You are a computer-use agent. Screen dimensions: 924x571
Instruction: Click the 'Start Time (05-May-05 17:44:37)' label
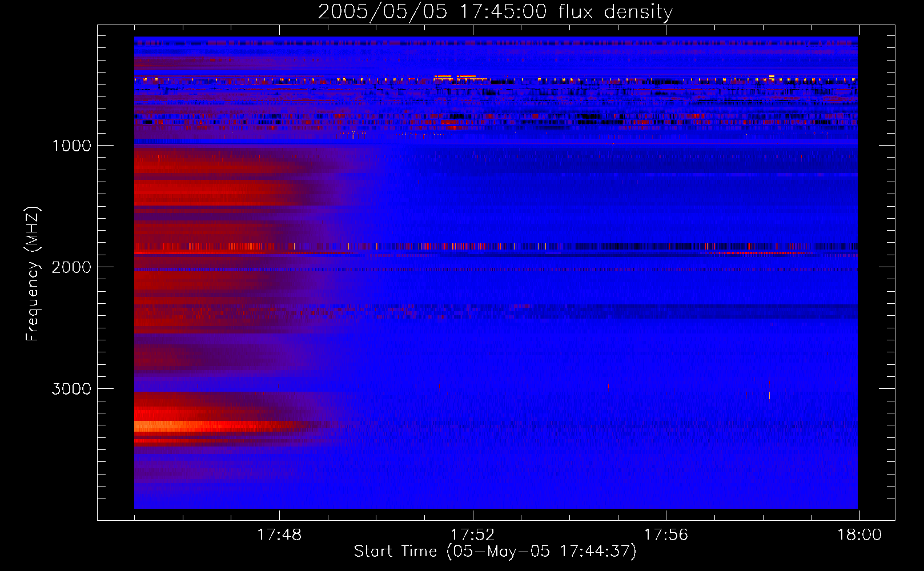click(495, 552)
